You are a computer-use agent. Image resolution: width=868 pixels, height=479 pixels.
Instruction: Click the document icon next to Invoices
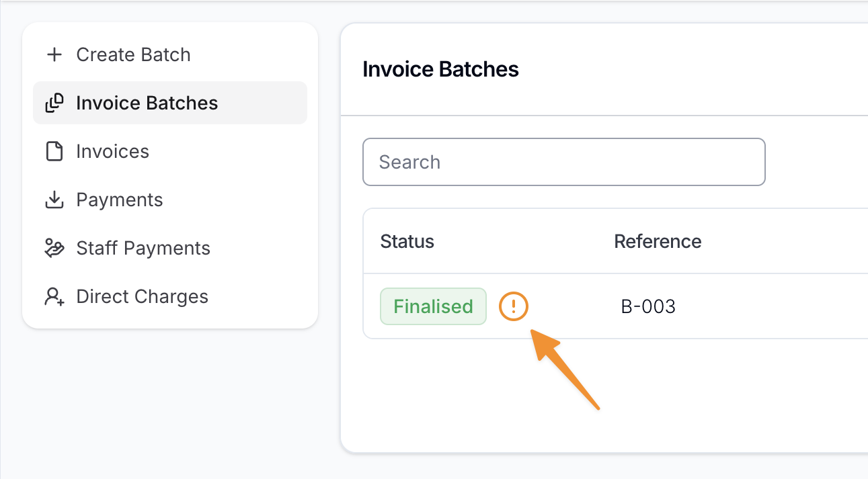coord(54,152)
